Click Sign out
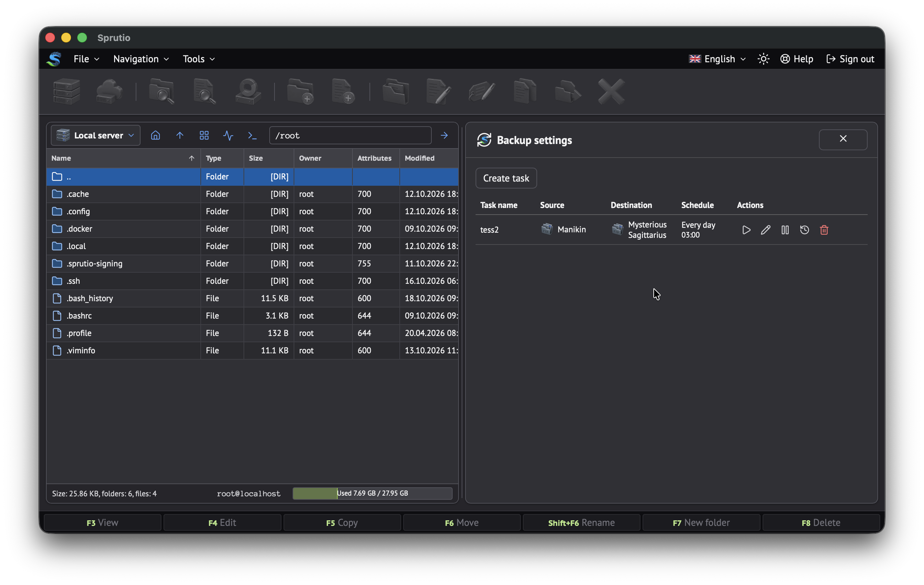Image resolution: width=924 pixels, height=585 pixels. click(x=850, y=59)
